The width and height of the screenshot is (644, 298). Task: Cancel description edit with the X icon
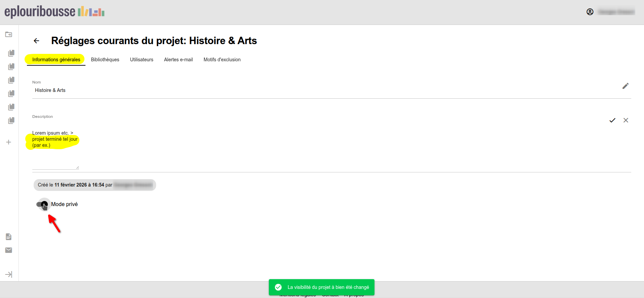[625, 120]
